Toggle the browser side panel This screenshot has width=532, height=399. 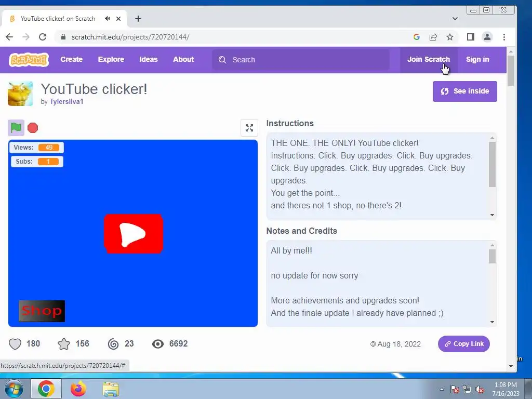(x=471, y=37)
